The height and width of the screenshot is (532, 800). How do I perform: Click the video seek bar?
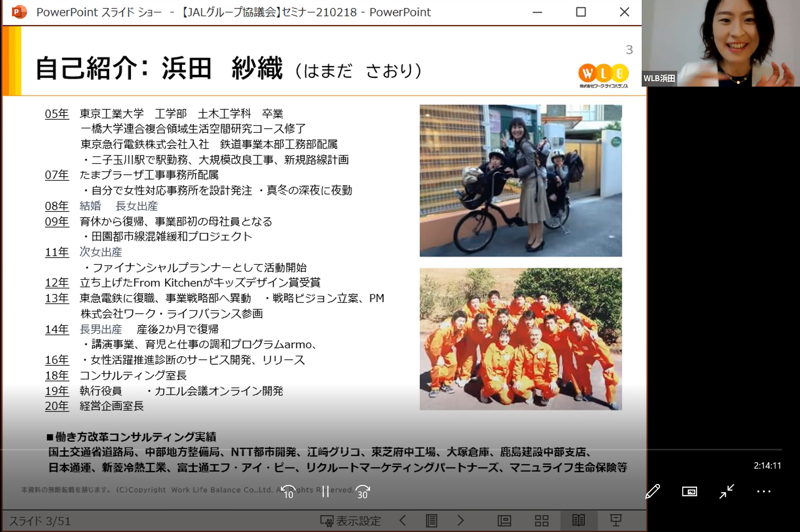(391, 449)
